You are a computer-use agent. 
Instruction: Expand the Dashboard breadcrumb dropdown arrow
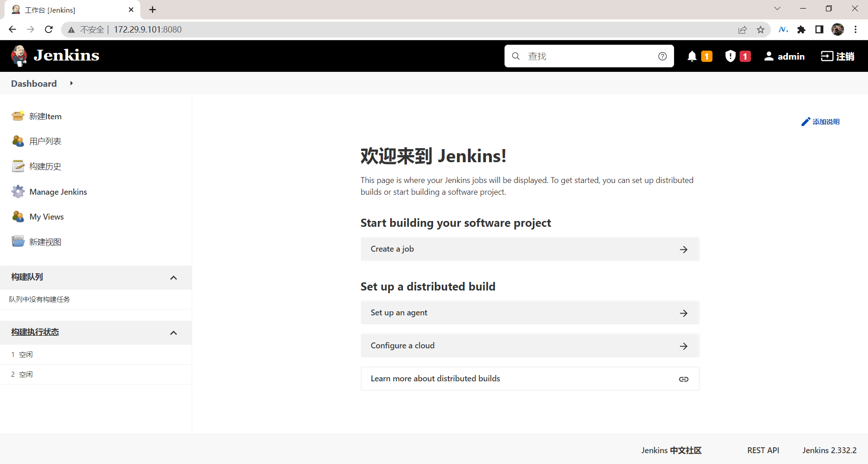point(71,83)
